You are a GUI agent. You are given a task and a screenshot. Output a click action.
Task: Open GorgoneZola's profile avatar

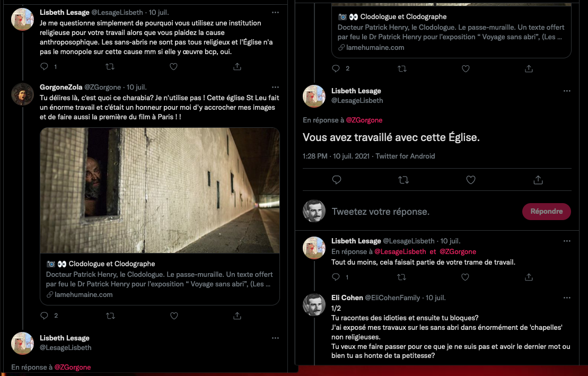[23, 94]
